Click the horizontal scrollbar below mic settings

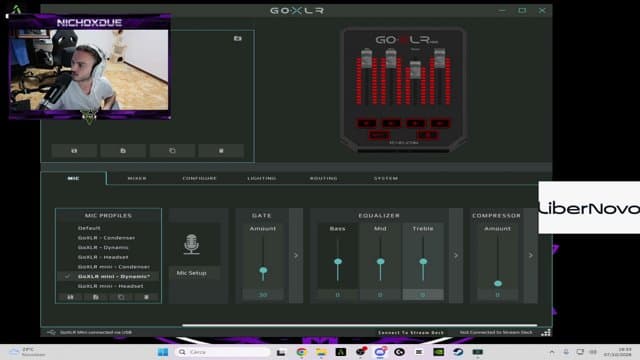359,325
